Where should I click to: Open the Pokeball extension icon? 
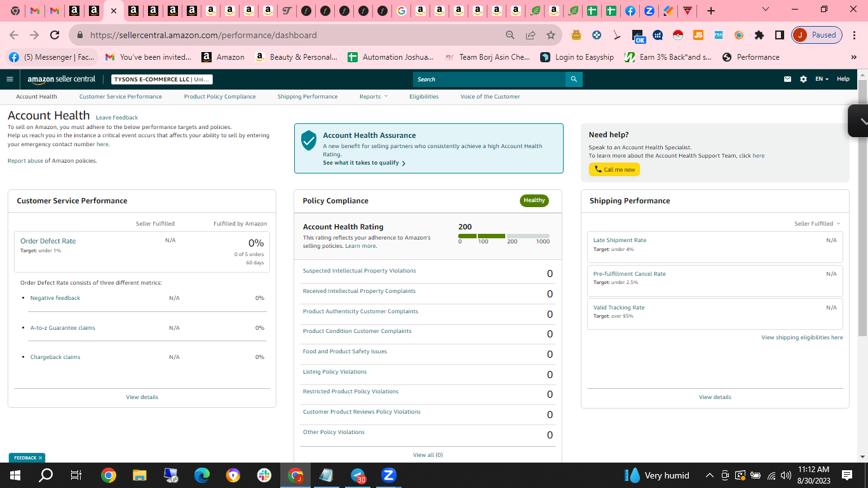point(678,35)
